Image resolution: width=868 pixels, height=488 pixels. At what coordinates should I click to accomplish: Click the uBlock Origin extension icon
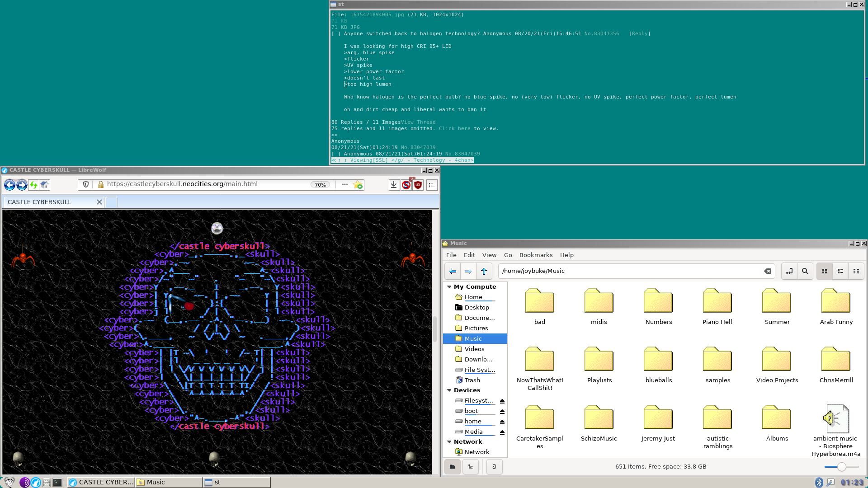coord(418,185)
